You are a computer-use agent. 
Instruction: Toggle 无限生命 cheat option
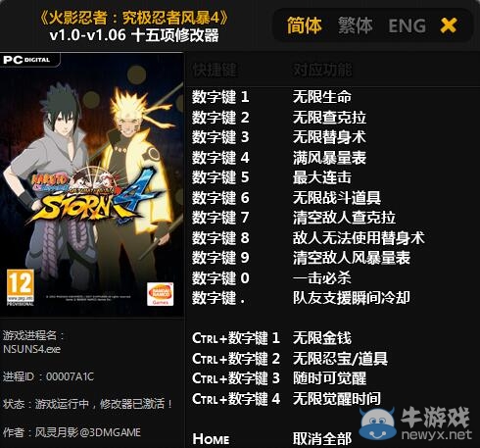[x=321, y=97]
